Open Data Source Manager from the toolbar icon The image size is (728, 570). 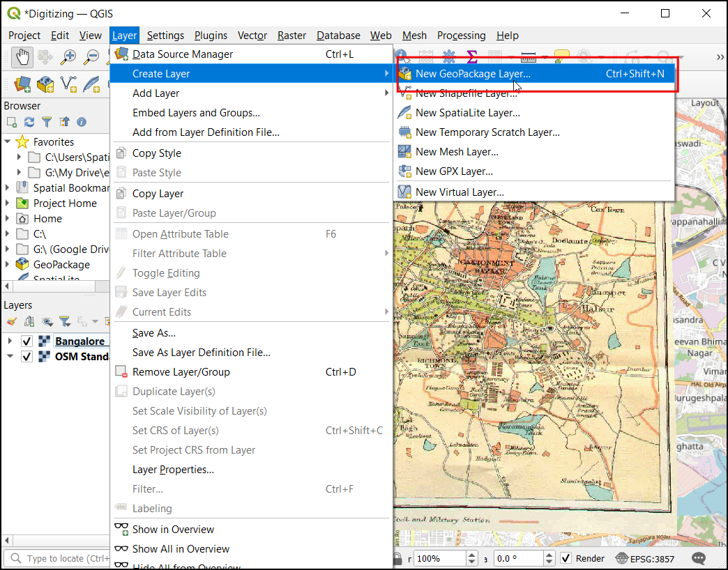pos(22,84)
